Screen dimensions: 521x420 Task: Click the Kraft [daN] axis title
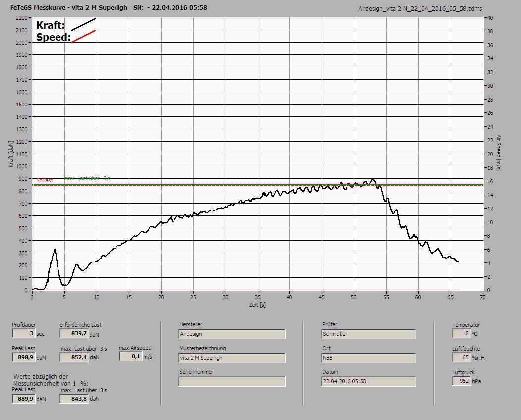coord(11,154)
